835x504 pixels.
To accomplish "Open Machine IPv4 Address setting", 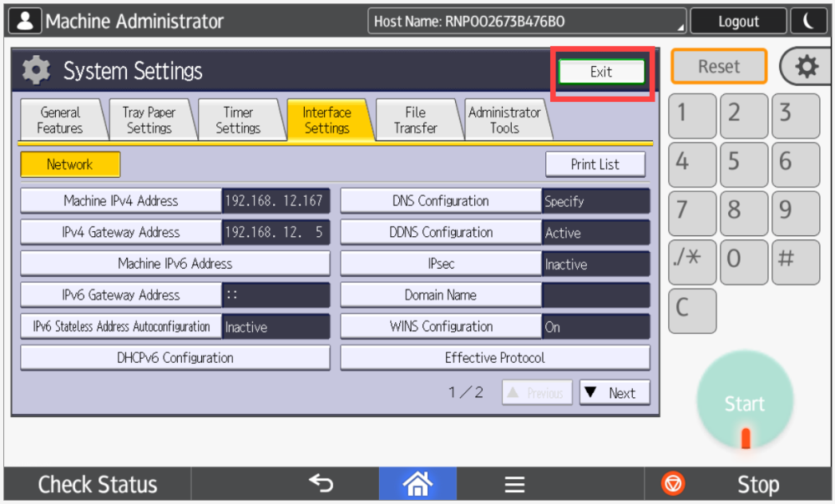I will click(x=121, y=200).
